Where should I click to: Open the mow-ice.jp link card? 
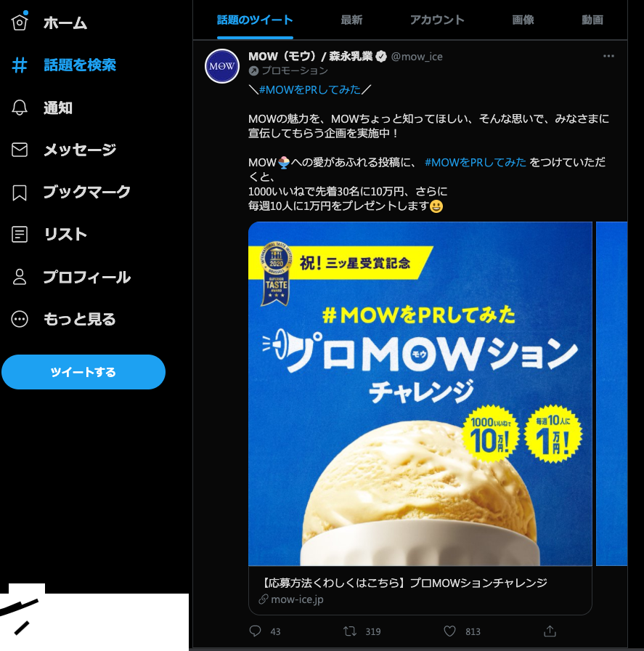(420, 591)
